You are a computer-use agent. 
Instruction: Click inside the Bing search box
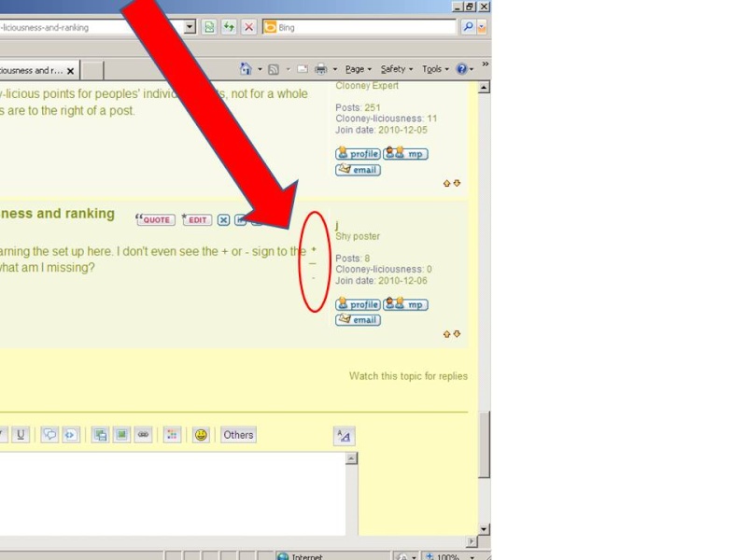[x=364, y=27]
